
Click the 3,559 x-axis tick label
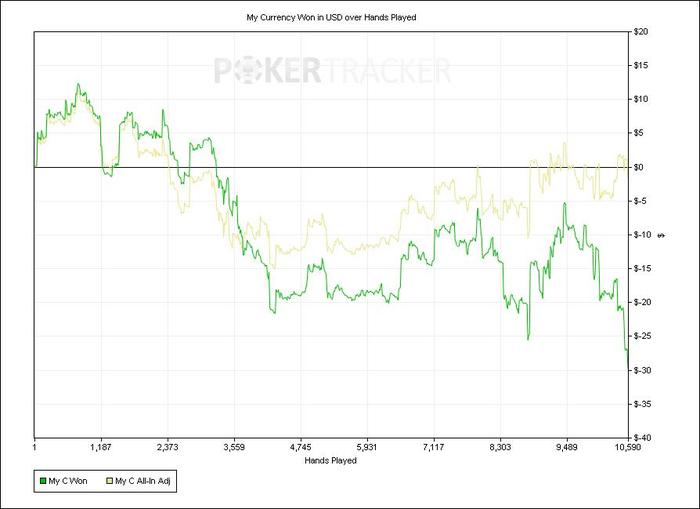(x=234, y=447)
